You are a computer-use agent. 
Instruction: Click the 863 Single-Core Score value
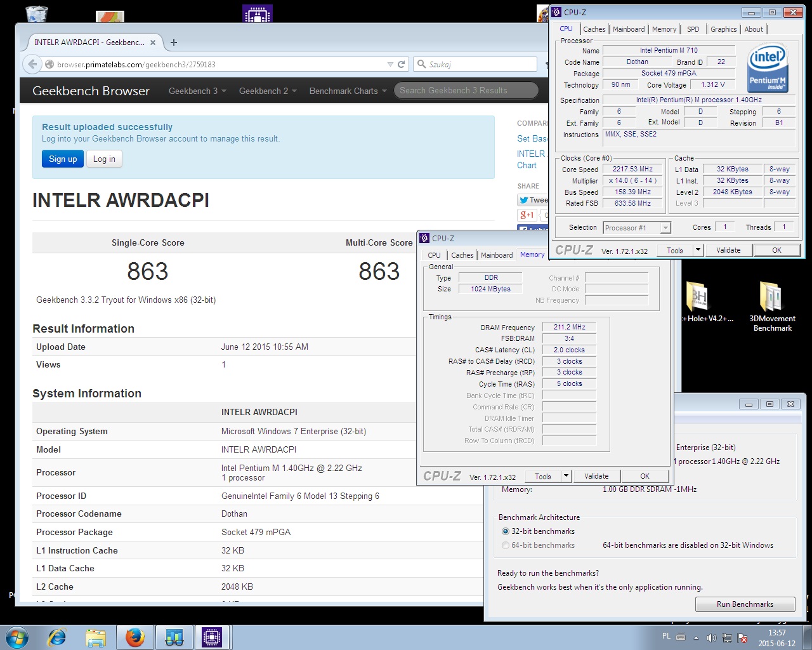point(148,272)
